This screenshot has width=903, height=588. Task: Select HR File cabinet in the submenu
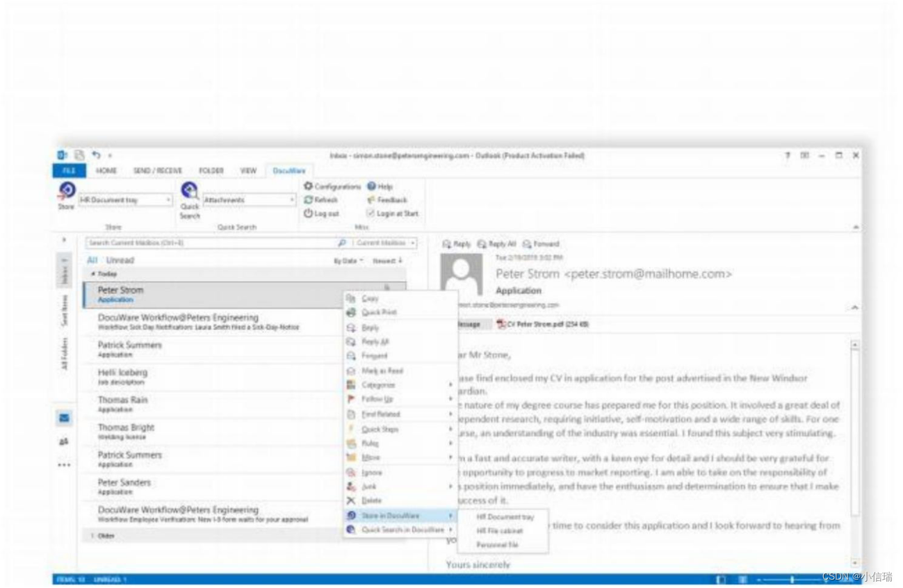click(499, 531)
